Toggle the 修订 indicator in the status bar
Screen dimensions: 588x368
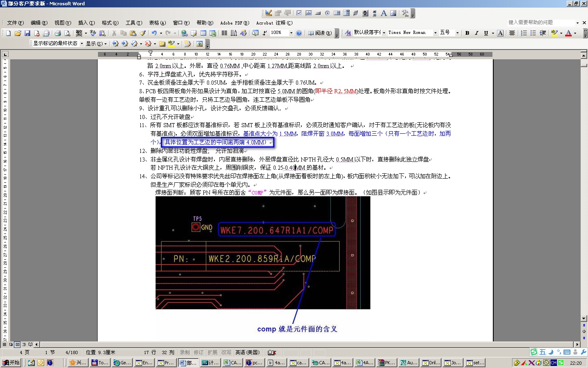click(198, 352)
